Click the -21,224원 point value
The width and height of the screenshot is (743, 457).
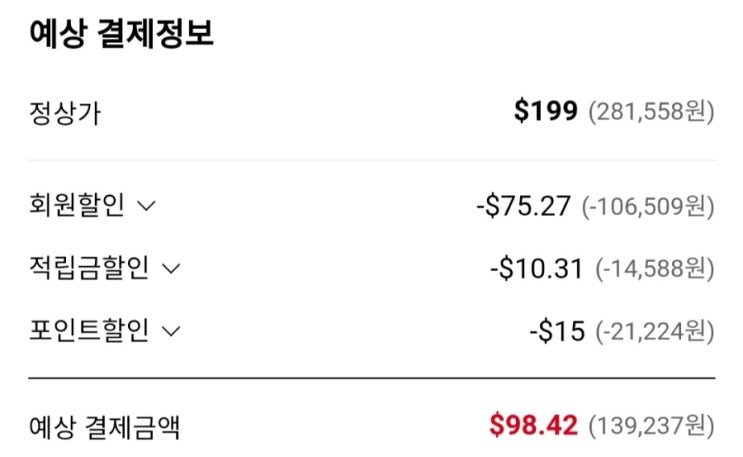[x=654, y=331]
